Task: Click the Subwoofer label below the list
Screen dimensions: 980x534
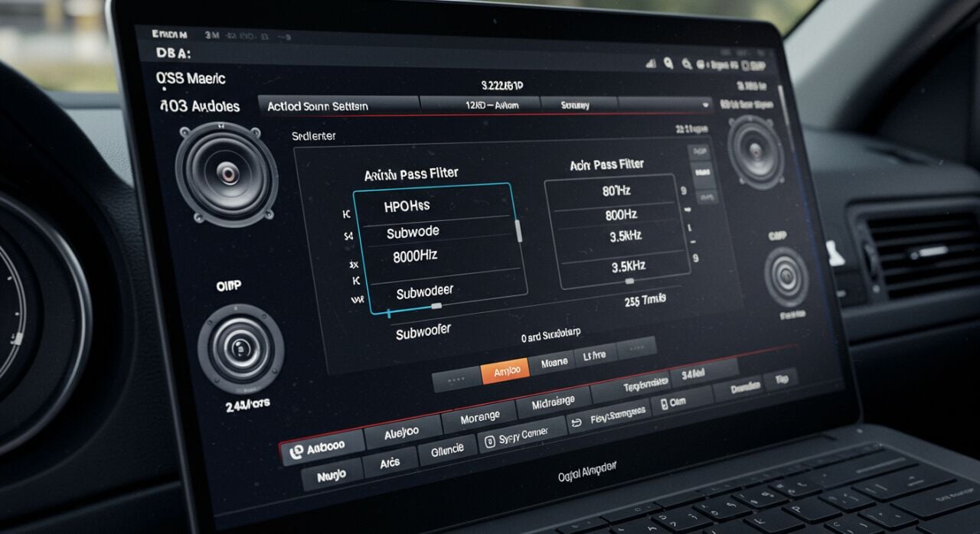Action: [423, 332]
